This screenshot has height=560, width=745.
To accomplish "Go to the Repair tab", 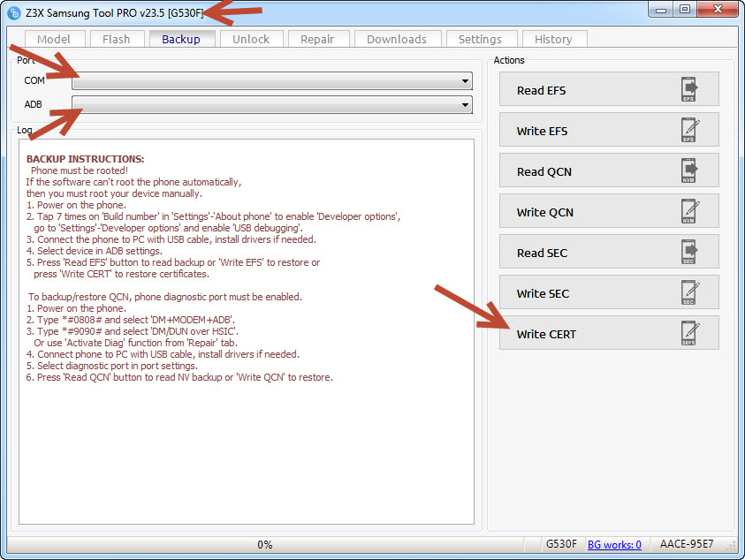I will click(317, 39).
